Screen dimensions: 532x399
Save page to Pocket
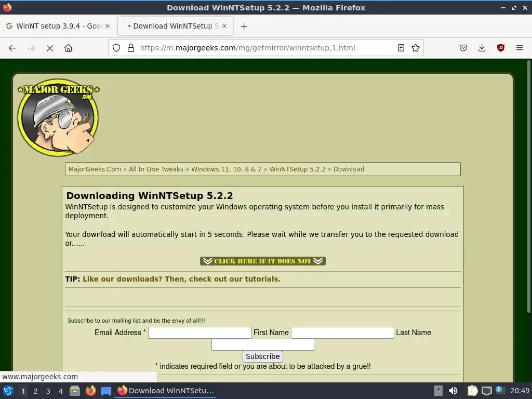coord(463,48)
